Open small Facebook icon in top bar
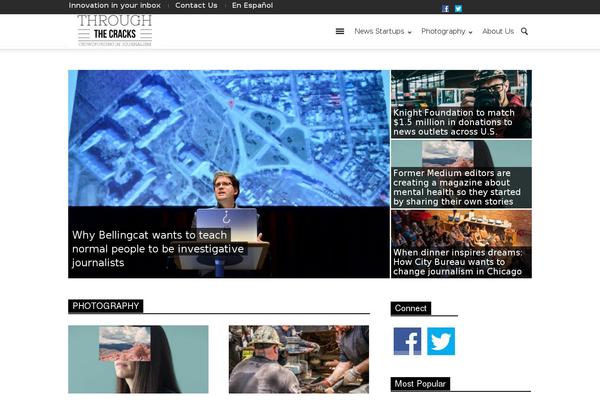600x400 pixels. click(445, 8)
